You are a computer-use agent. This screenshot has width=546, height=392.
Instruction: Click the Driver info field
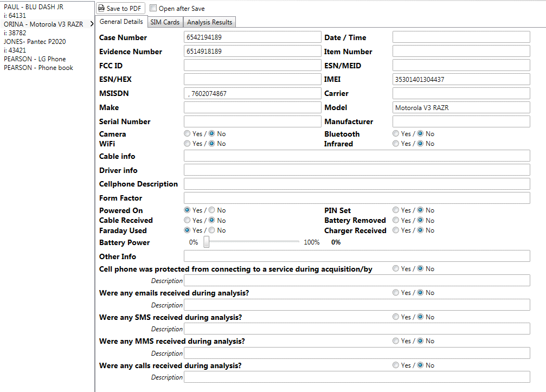[x=357, y=170]
